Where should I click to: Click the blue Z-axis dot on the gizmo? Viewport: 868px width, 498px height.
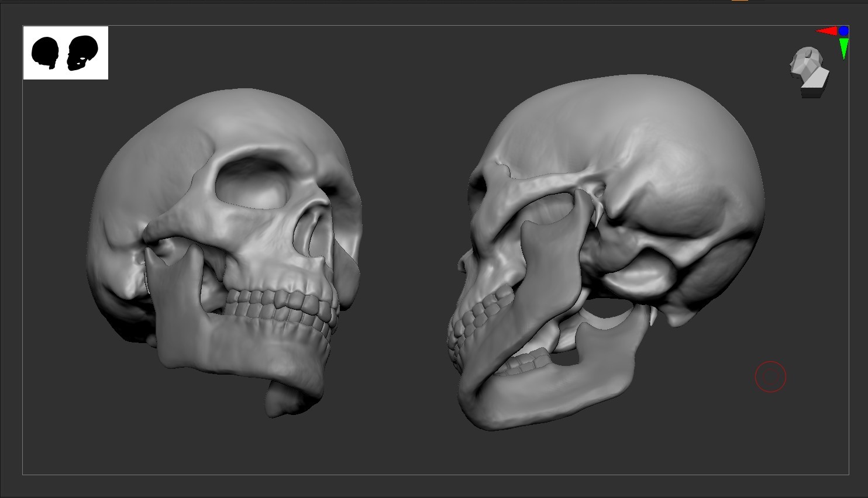click(843, 30)
